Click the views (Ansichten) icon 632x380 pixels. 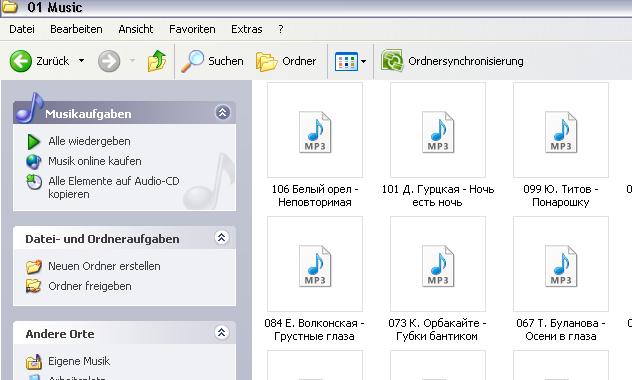coord(346,62)
